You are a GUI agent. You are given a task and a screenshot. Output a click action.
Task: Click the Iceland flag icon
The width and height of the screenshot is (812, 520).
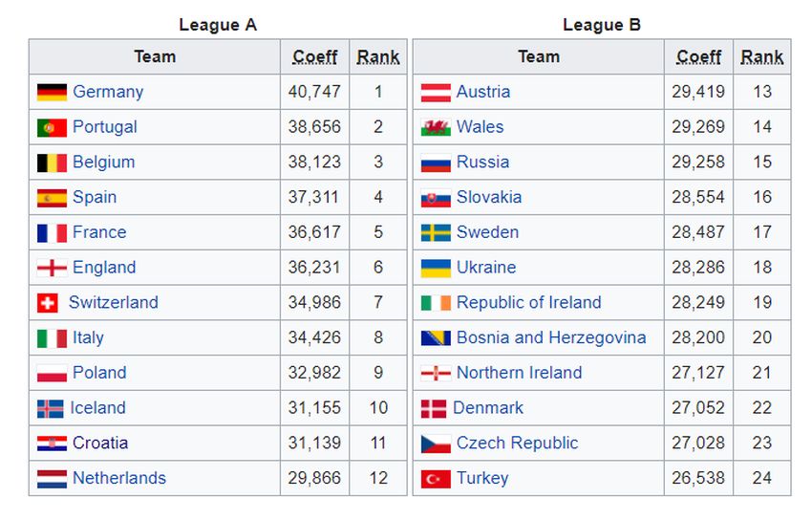click(x=50, y=409)
